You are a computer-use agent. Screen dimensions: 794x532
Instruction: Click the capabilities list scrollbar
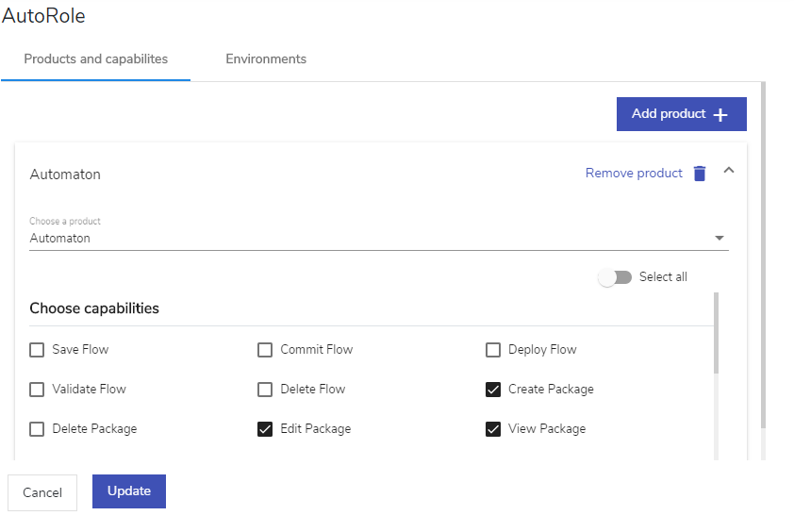716,333
